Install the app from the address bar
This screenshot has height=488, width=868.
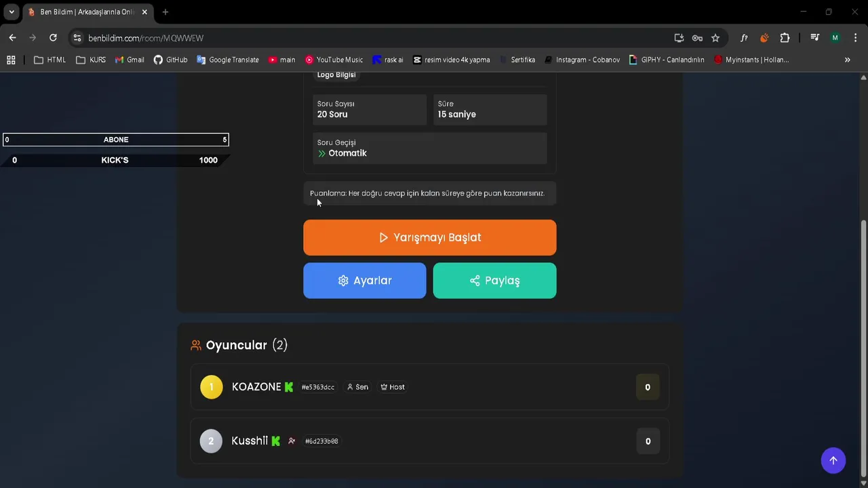(x=679, y=38)
